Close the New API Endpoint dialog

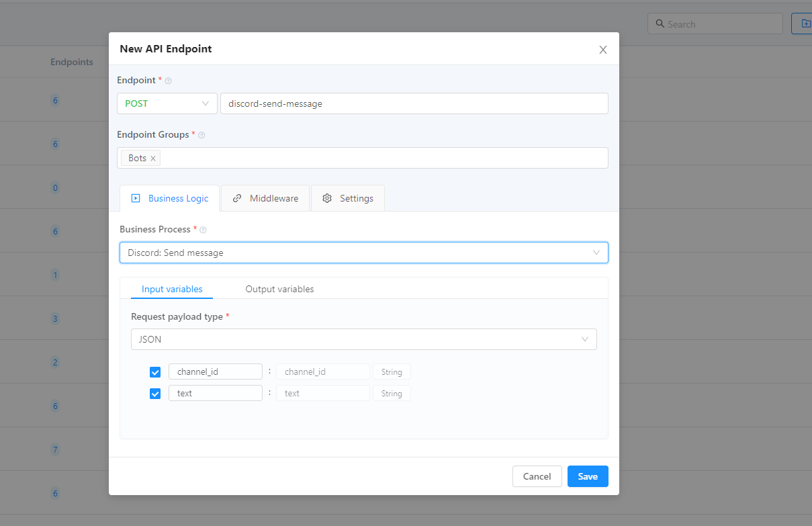[x=602, y=48]
